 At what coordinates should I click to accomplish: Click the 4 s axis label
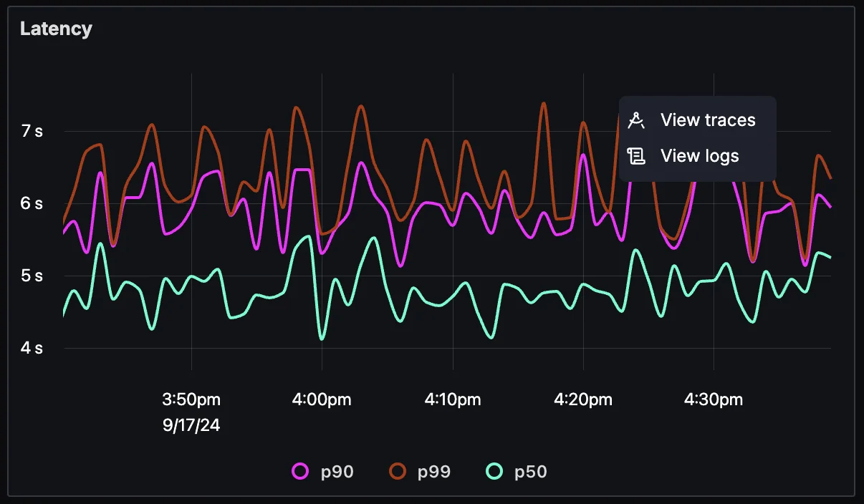pyautogui.click(x=32, y=349)
